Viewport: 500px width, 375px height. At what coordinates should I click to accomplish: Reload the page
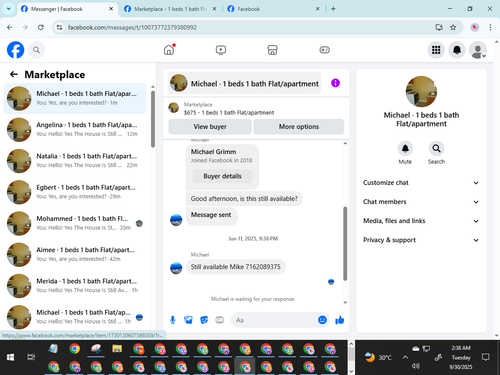(41, 27)
